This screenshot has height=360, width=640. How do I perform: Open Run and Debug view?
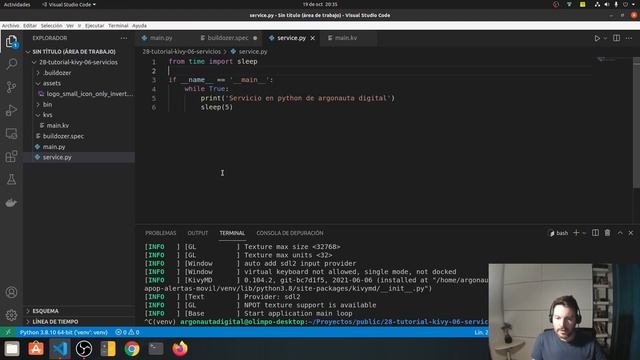point(11,110)
